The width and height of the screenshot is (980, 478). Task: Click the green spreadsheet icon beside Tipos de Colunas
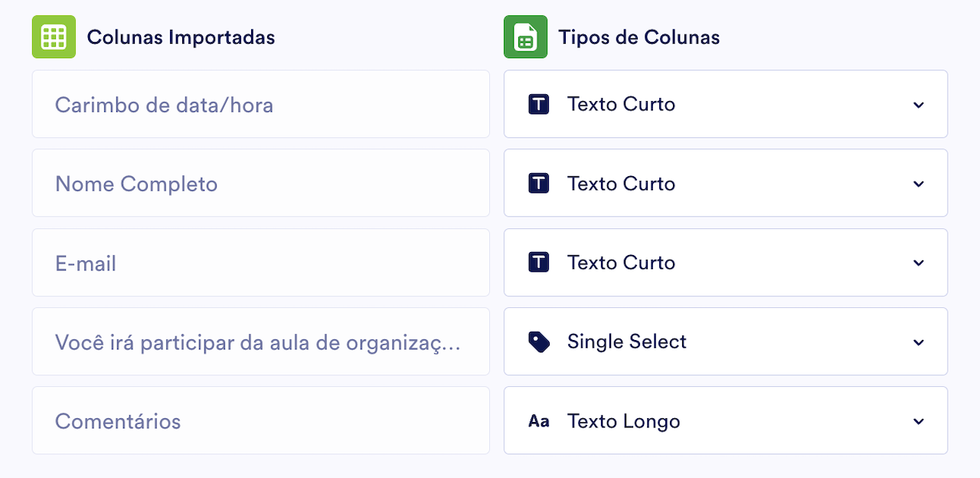pyautogui.click(x=525, y=36)
